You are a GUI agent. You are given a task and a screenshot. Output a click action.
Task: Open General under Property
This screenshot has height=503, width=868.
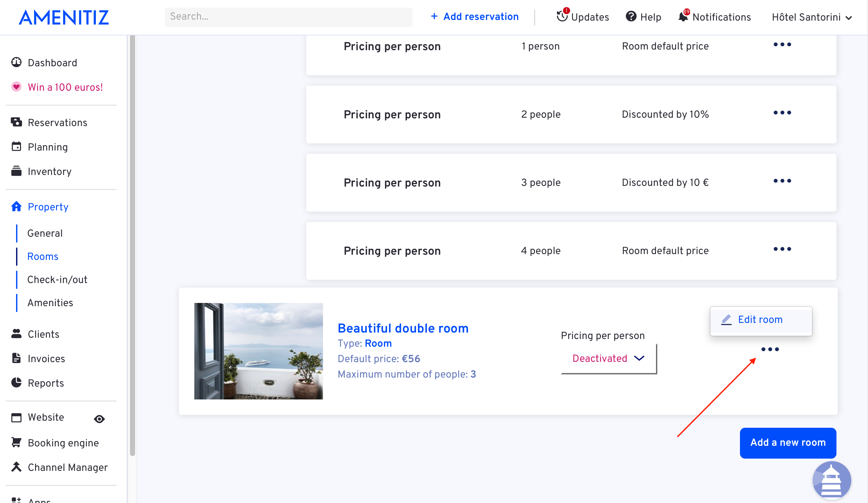coord(45,233)
